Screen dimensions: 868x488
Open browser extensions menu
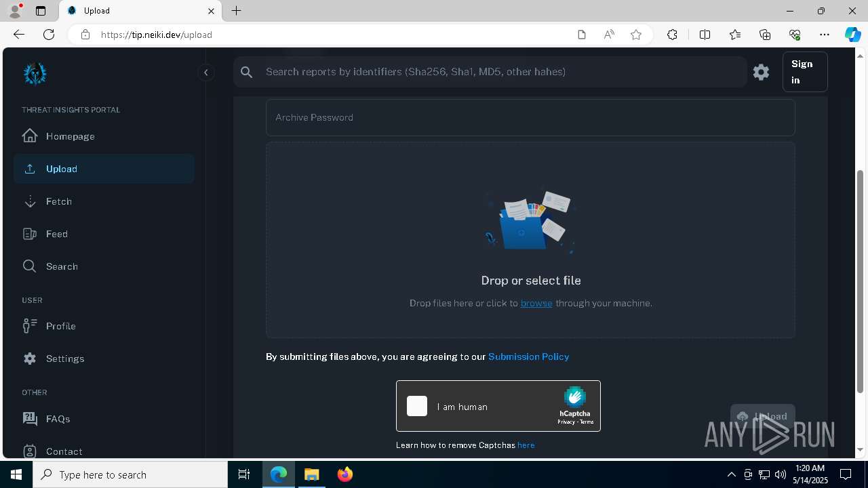click(672, 35)
